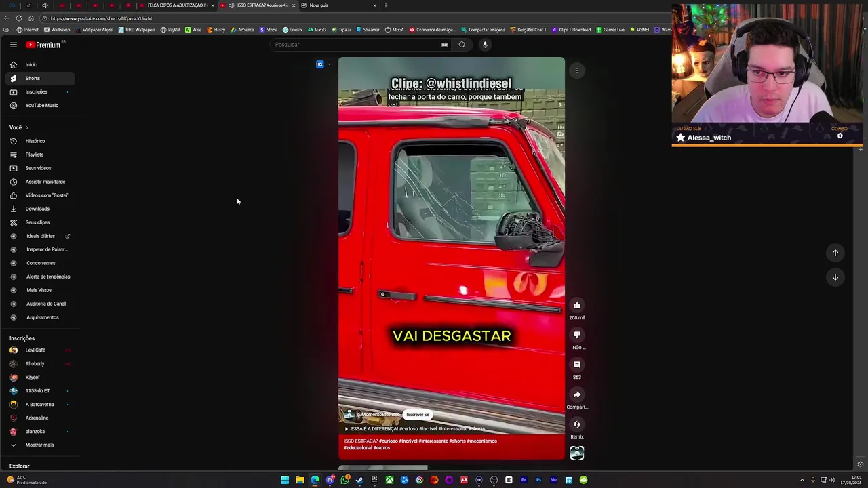Image resolution: width=868 pixels, height=488 pixels.
Task: Open Inspetor de Palavras tool
Action: coord(39,249)
